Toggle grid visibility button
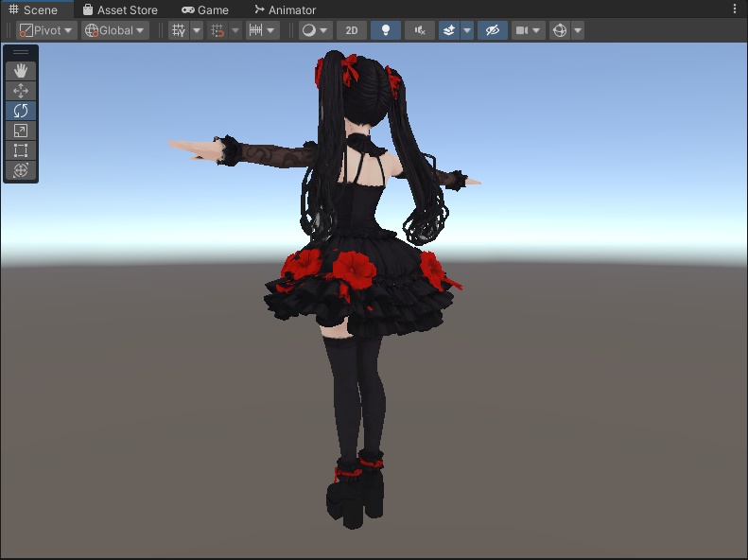Image resolution: width=748 pixels, height=560 pixels. tap(179, 30)
